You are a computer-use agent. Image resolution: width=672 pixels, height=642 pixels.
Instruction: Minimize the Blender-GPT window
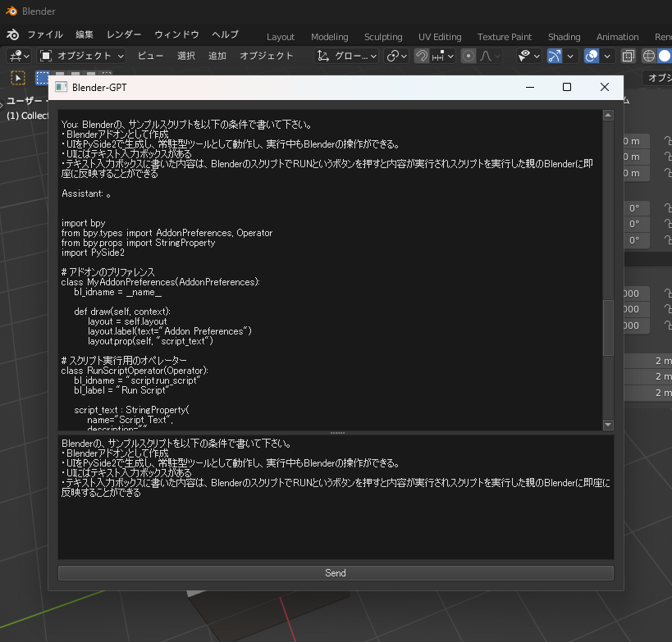(x=530, y=88)
